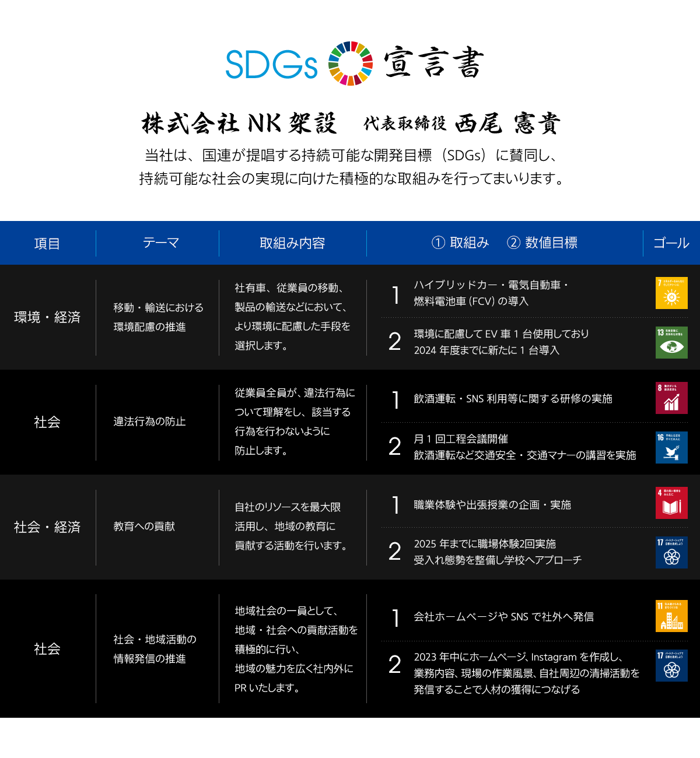
Task: Open the SDG 4 quality education icon
Action: pos(671,503)
